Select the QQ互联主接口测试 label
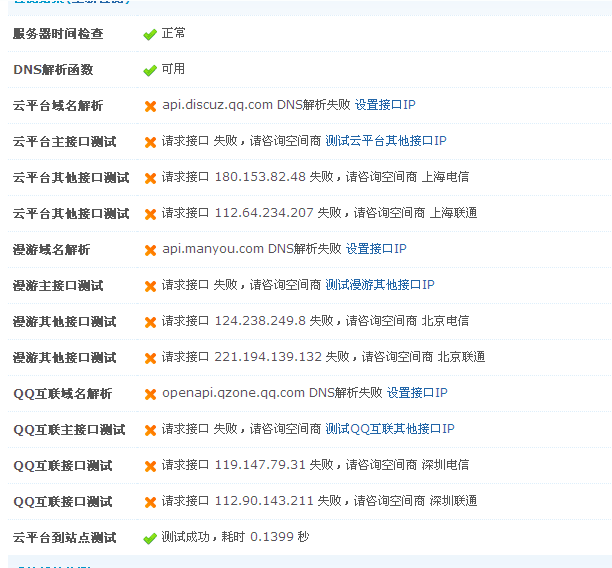This screenshot has height=568, width=612. (69, 430)
